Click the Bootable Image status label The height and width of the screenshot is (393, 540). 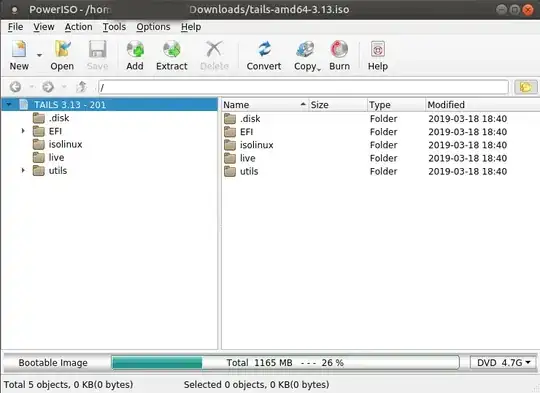pos(53,363)
